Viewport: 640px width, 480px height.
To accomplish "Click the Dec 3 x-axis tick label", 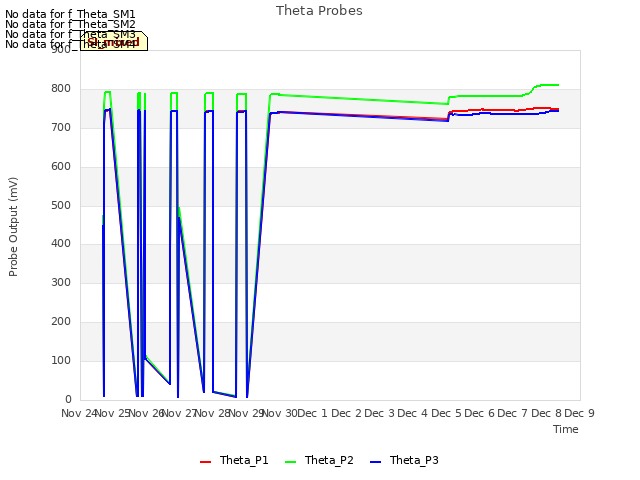I will [x=380, y=413].
